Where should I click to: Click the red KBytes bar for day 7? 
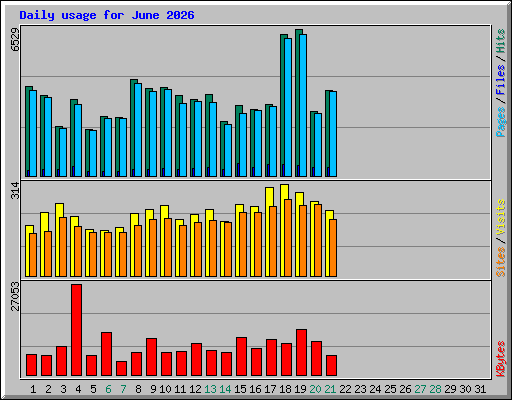coord(121,369)
